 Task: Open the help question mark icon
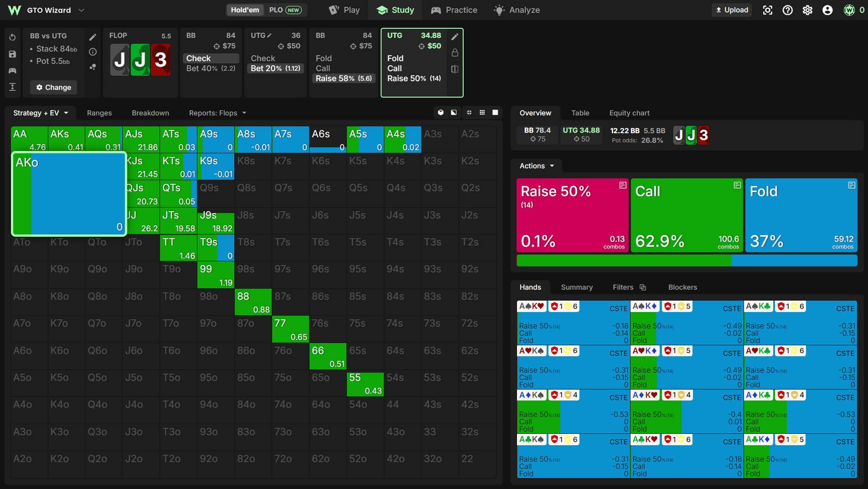pyautogui.click(x=787, y=10)
